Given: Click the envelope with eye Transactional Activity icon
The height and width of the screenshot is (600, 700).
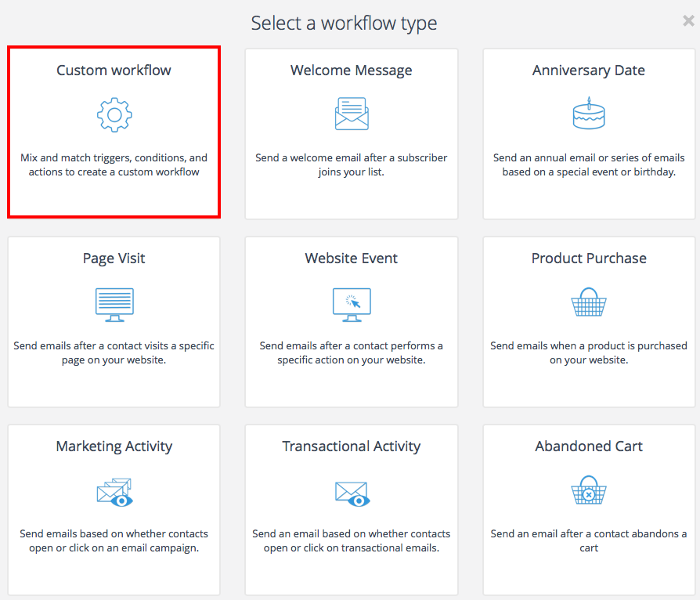Looking at the screenshot, I should (352, 493).
